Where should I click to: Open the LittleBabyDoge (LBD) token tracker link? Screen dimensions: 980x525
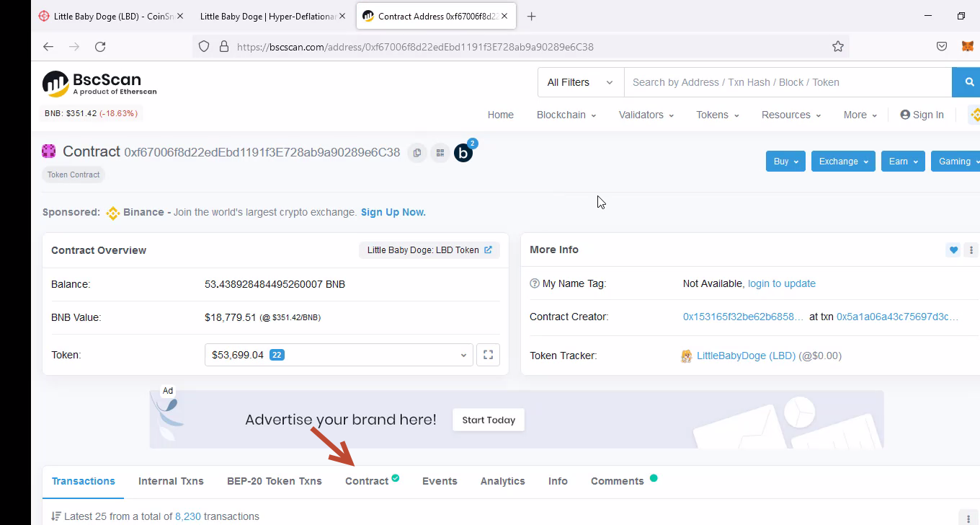coord(746,356)
